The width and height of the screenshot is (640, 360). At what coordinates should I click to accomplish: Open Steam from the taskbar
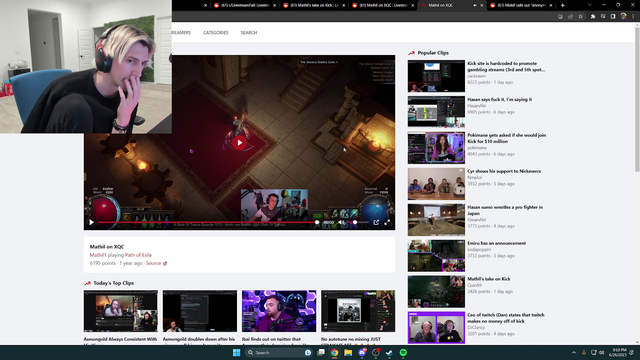tap(389, 353)
